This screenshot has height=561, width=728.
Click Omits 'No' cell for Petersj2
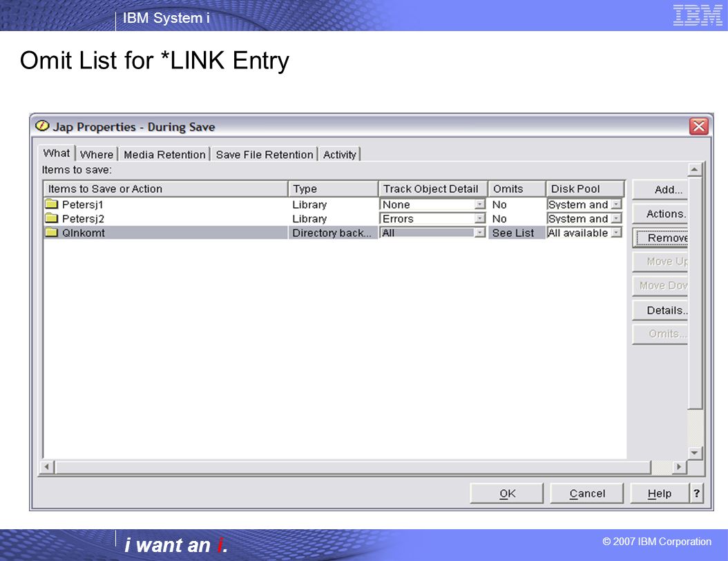click(x=499, y=218)
